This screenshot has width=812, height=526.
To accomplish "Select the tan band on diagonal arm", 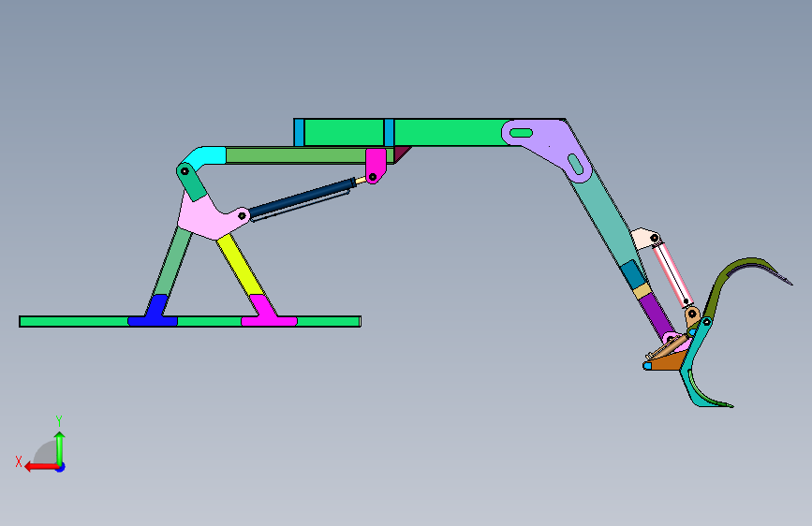I will click(642, 291).
